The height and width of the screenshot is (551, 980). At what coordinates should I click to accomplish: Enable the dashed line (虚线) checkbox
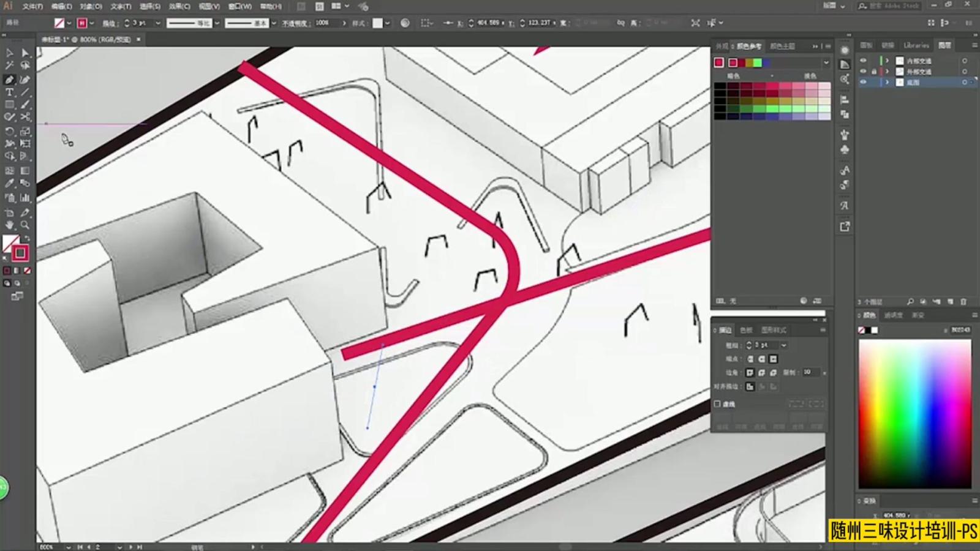click(x=717, y=404)
